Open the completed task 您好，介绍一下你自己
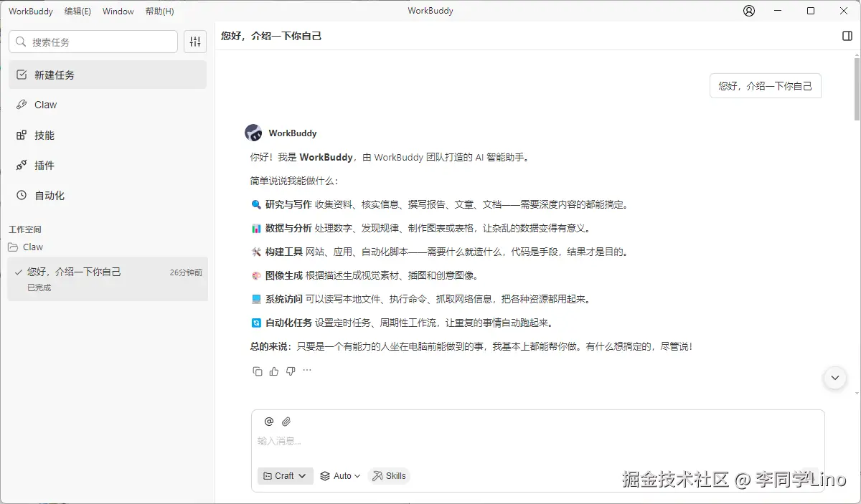This screenshot has height=504, width=861. click(x=108, y=279)
